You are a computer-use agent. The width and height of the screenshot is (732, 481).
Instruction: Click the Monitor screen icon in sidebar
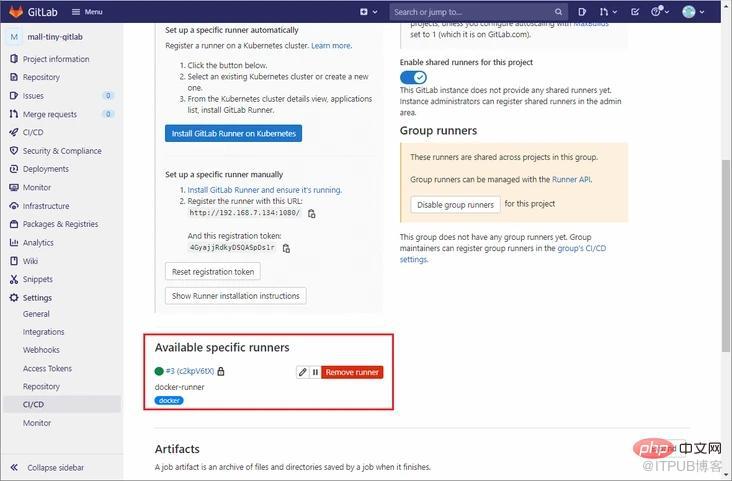coord(14,187)
